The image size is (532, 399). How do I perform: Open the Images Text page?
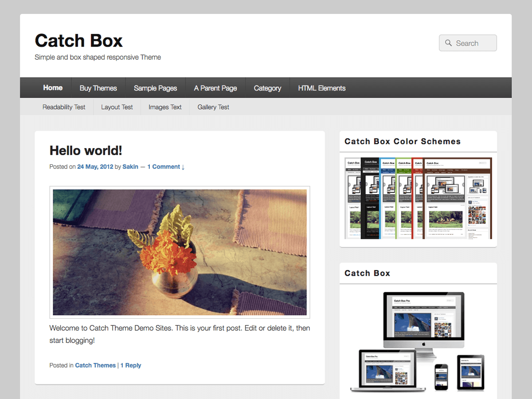[165, 107]
